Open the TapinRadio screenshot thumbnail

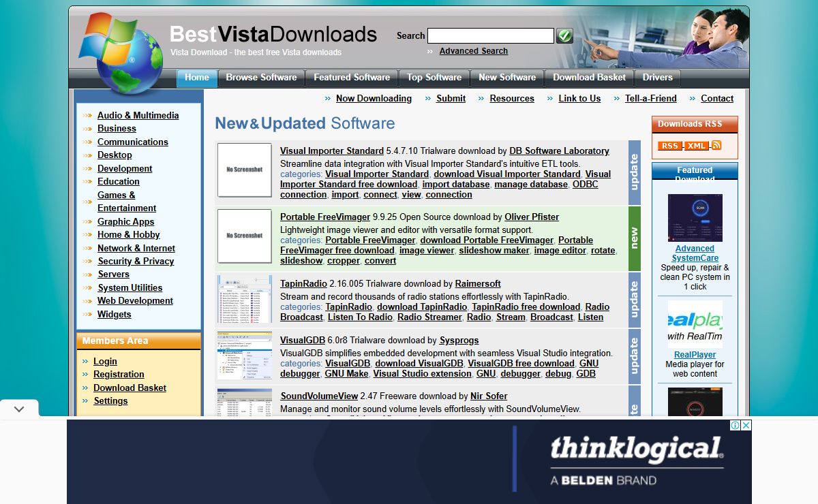pos(245,300)
